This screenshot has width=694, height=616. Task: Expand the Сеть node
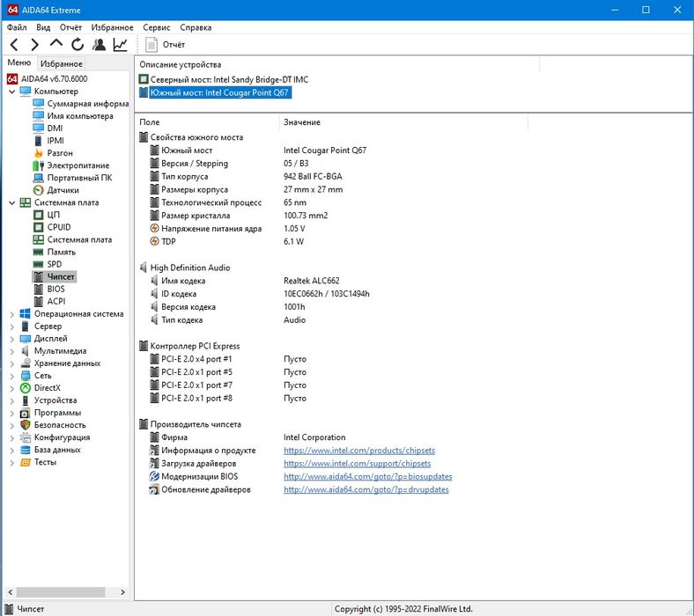tap(12, 377)
